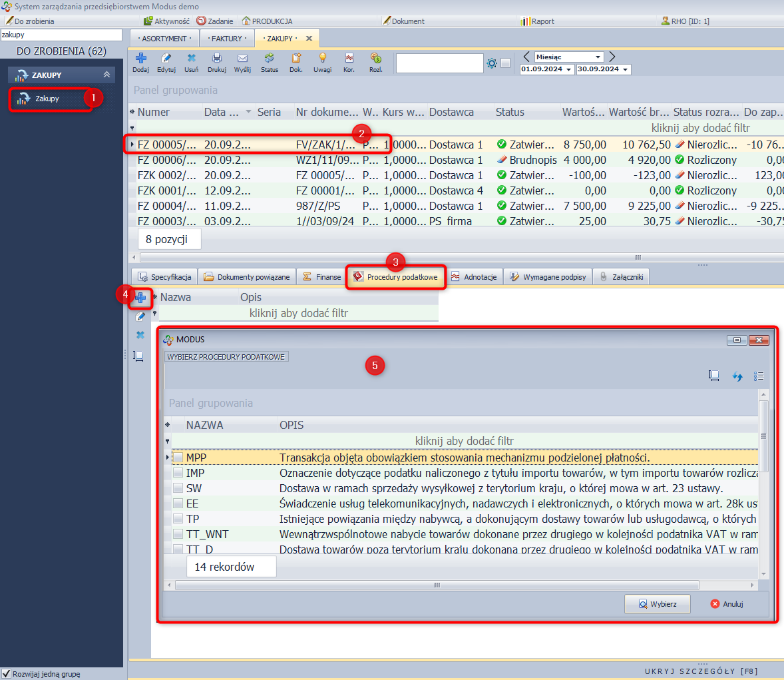Check the MPP procedure checkbox

click(178, 458)
